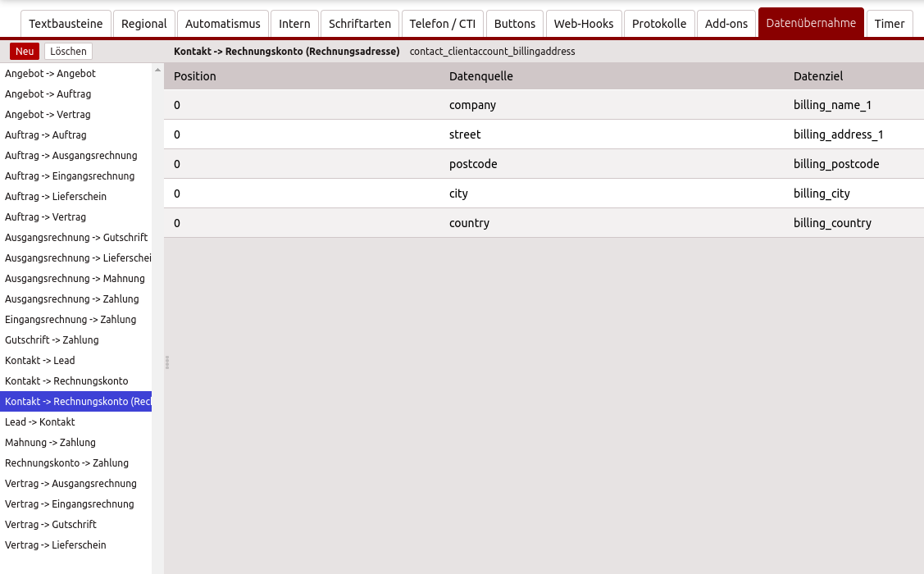The width and height of the screenshot is (924, 574).
Task: Click the scroll-up arrow of sidebar list
Action: tap(157, 71)
